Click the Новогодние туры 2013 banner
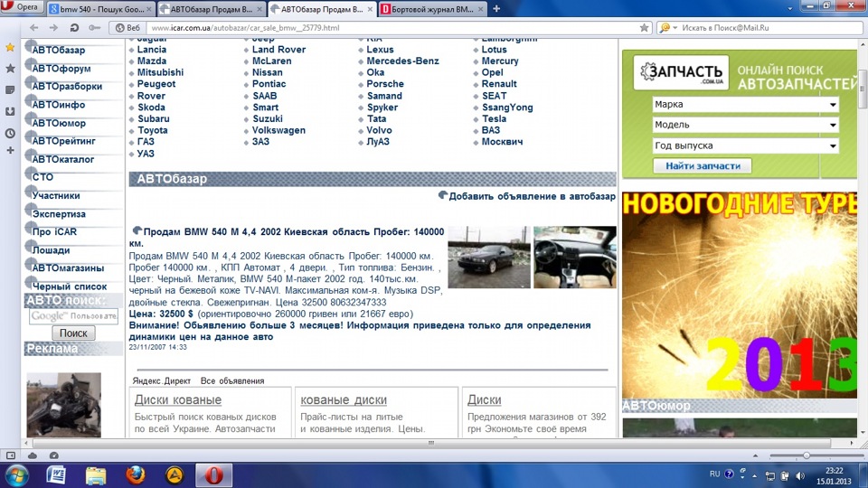The height and width of the screenshot is (488, 868). click(x=739, y=295)
